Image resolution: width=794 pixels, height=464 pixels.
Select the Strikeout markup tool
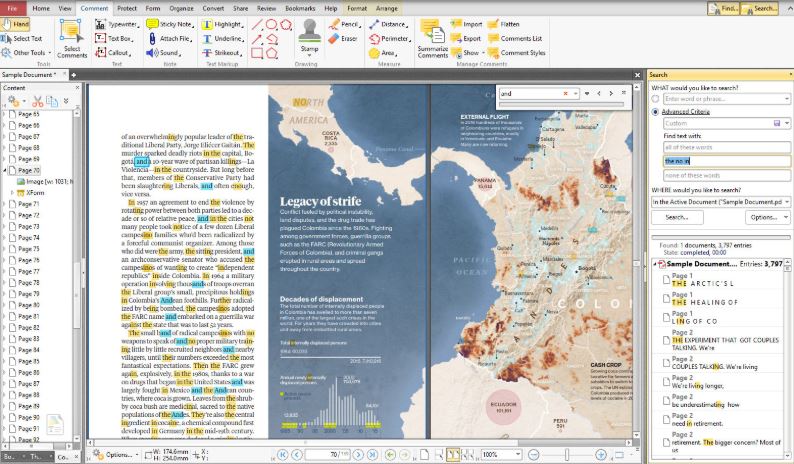pos(222,53)
